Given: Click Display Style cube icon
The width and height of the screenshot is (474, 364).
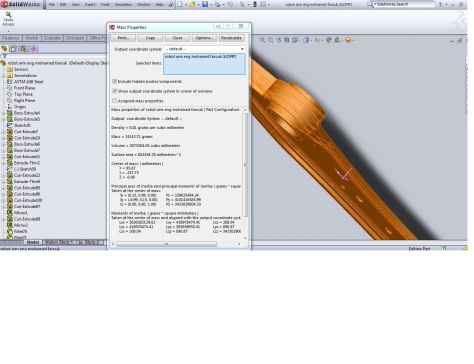Looking at the screenshot, I should 306,40.
